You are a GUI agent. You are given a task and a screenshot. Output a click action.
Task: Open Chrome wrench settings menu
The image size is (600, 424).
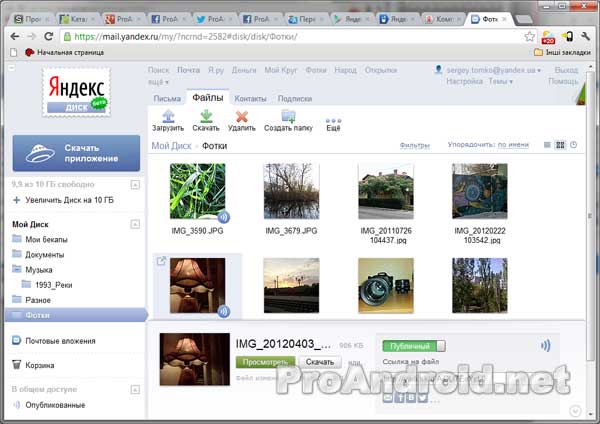(585, 36)
